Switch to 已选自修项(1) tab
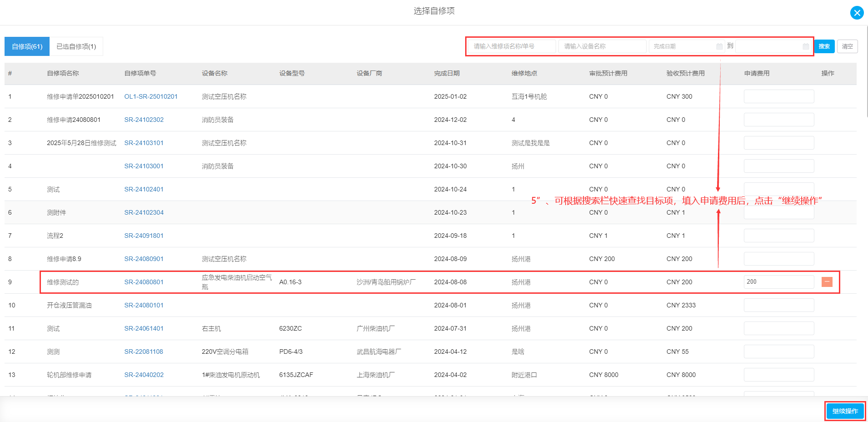868x422 pixels. (76, 46)
